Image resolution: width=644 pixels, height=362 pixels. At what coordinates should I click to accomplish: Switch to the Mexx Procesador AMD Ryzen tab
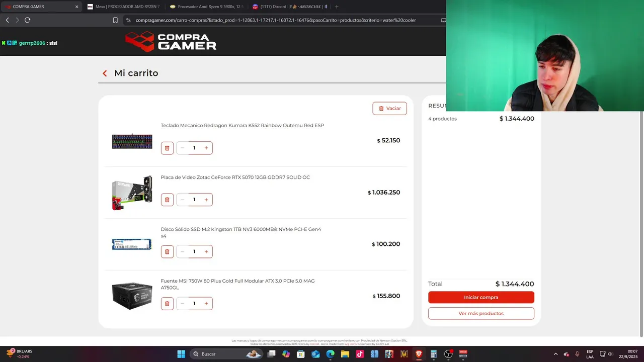123,7
